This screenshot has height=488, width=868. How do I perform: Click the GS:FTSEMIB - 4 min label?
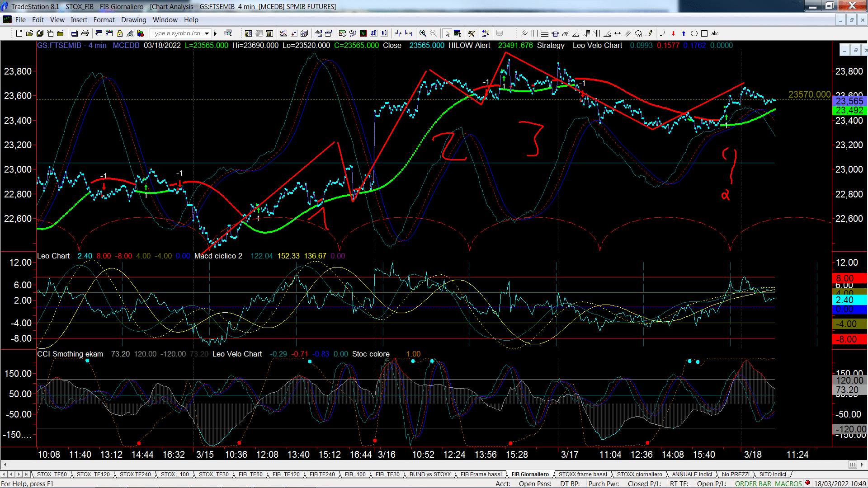(x=72, y=45)
